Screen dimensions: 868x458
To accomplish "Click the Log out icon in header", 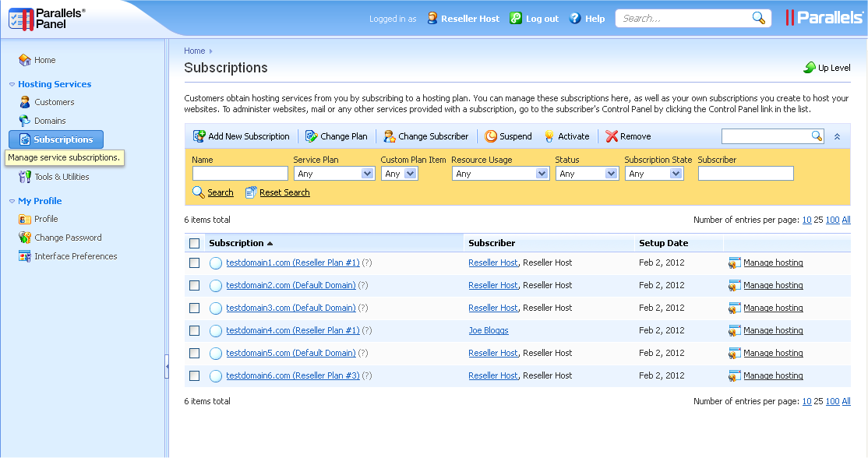I will (x=516, y=18).
